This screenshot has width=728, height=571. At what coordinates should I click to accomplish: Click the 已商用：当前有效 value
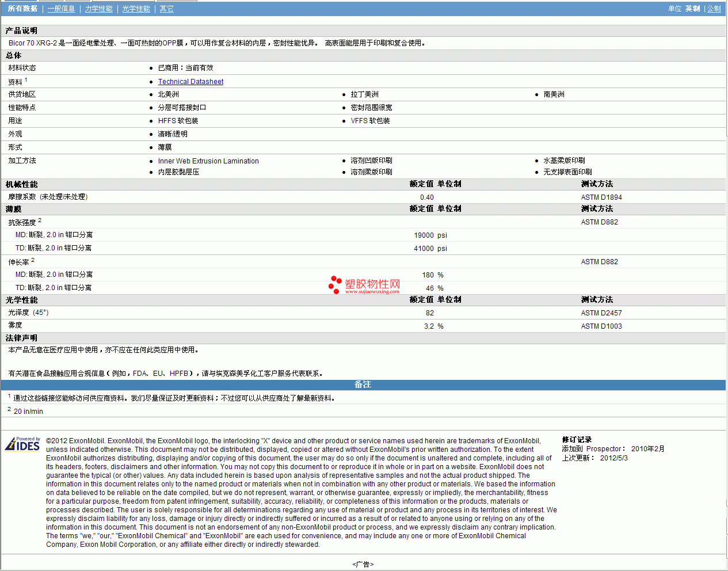coord(185,68)
